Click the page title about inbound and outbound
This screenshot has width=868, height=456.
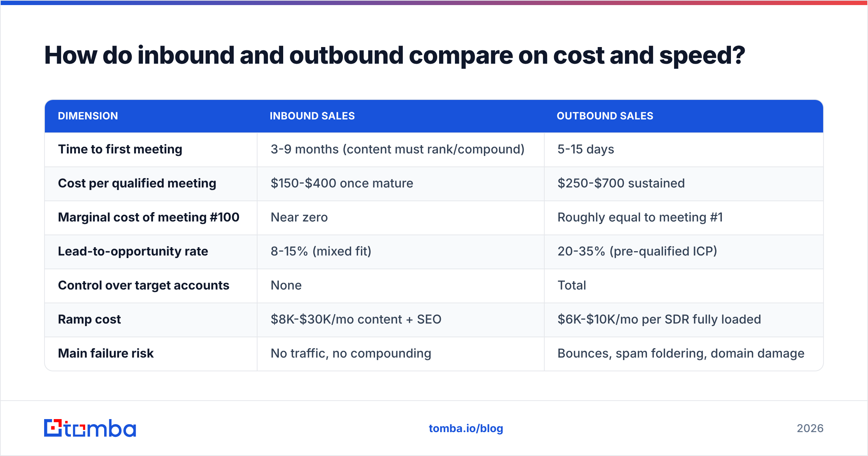(395, 55)
